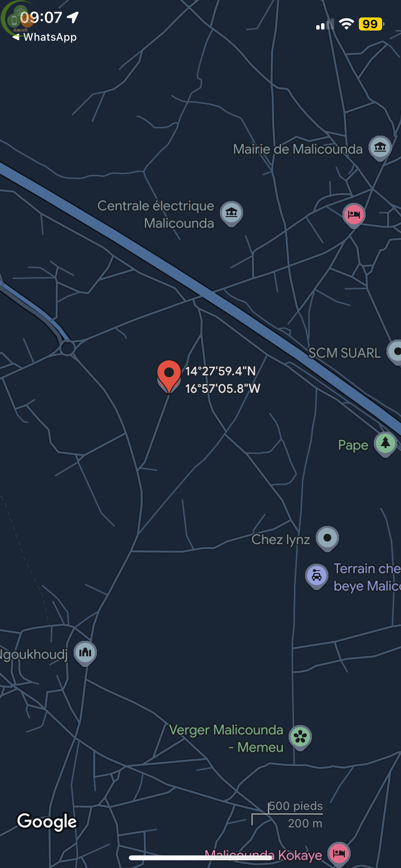This screenshot has width=401, height=868.
Task: Open Malicounda Kokaye hotel marker
Action: coord(339,854)
